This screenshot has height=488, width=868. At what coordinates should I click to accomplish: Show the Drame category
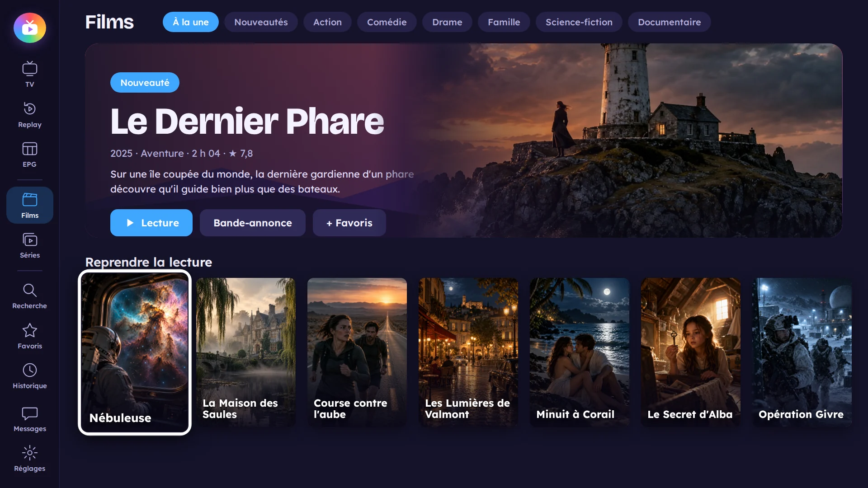click(447, 22)
